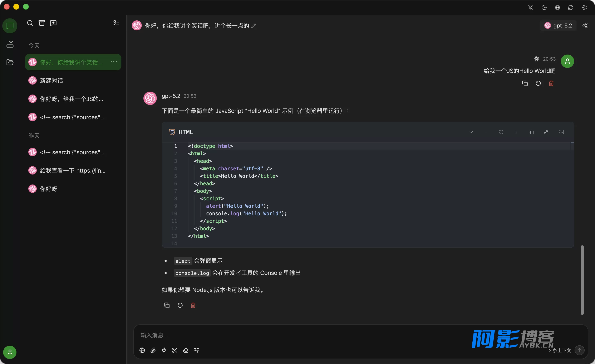The width and height of the screenshot is (595, 364).
Task: Toggle web search globe in input bar
Action: pos(142,350)
